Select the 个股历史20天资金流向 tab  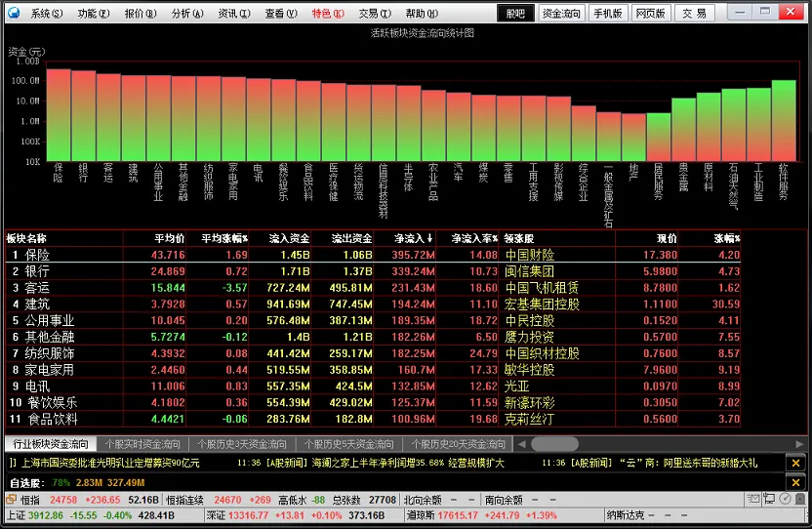[459, 444]
